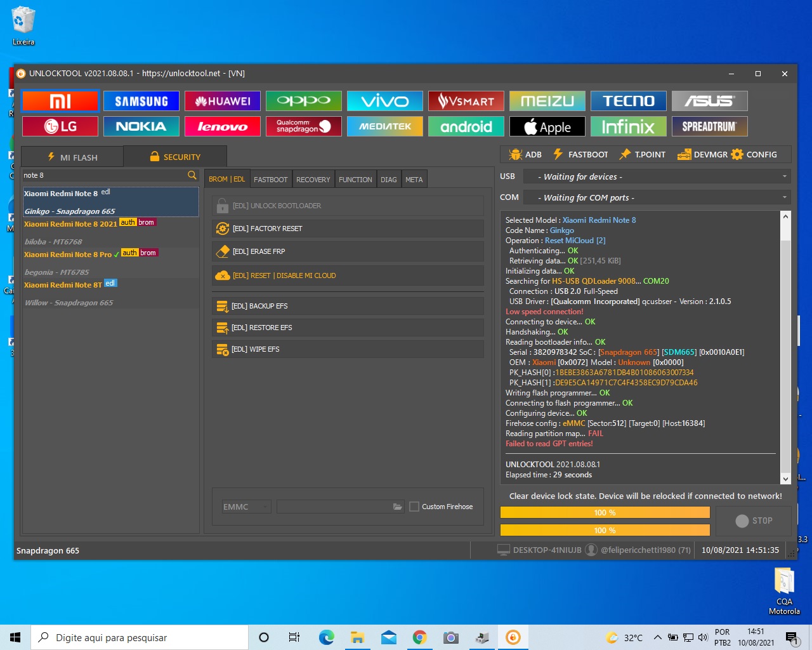This screenshot has height=650, width=812.
Task: Click [EDL] UNLOCK BOOTLOADER button
Action: pyautogui.click(x=348, y=206)
